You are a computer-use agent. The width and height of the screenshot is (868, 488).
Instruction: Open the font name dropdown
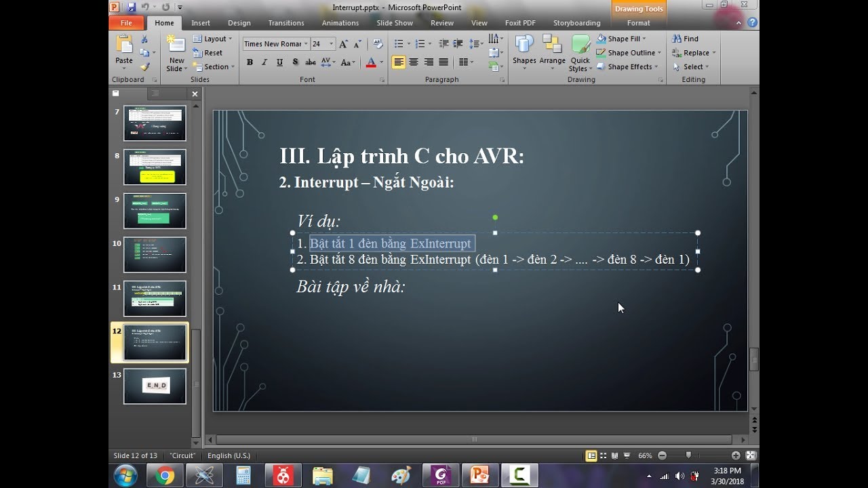(x=305, y=44)
